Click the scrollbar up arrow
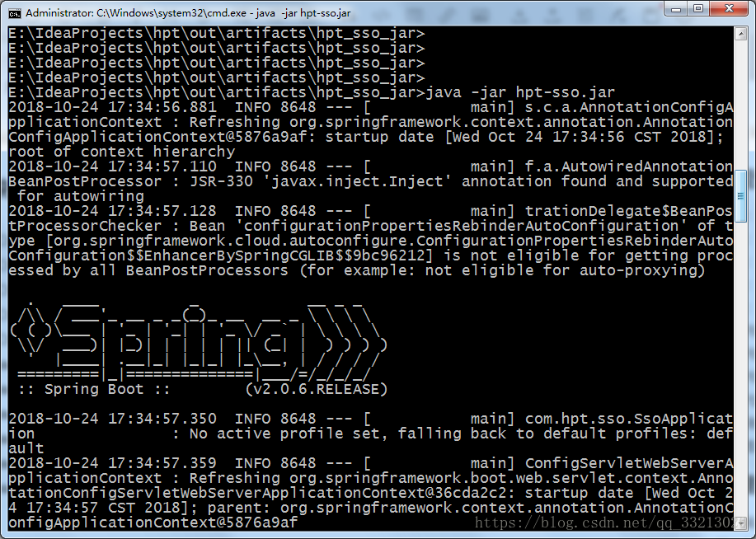Image resolution: width=756 pixels, height=539 pixels. (740, 33)
